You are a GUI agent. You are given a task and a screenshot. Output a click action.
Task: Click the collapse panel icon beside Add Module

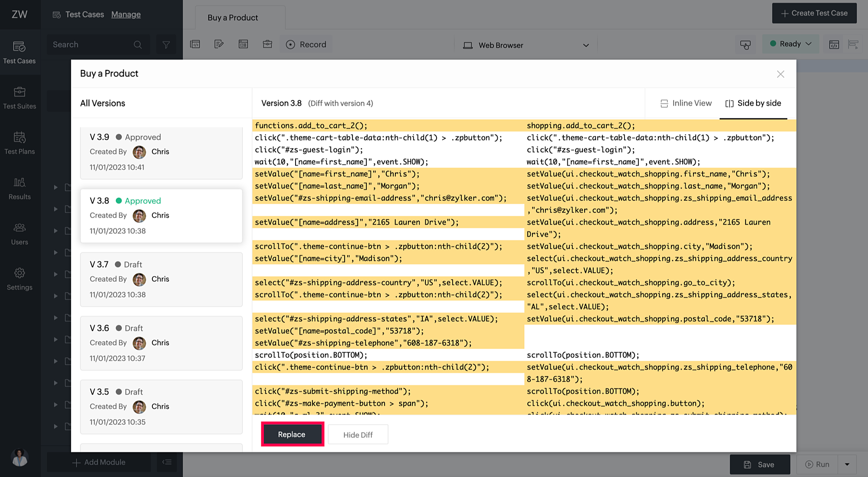167,462
